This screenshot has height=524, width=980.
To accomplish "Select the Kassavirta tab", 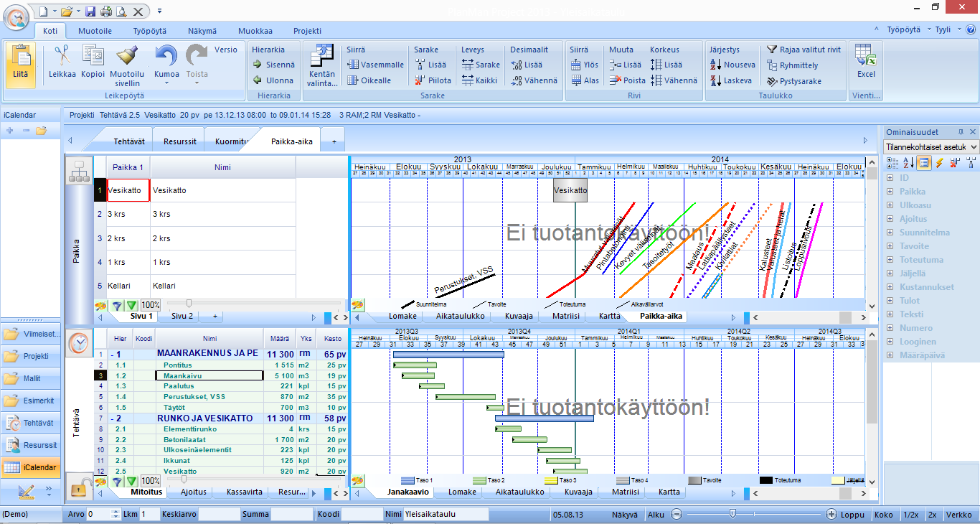I will [245, 492].
